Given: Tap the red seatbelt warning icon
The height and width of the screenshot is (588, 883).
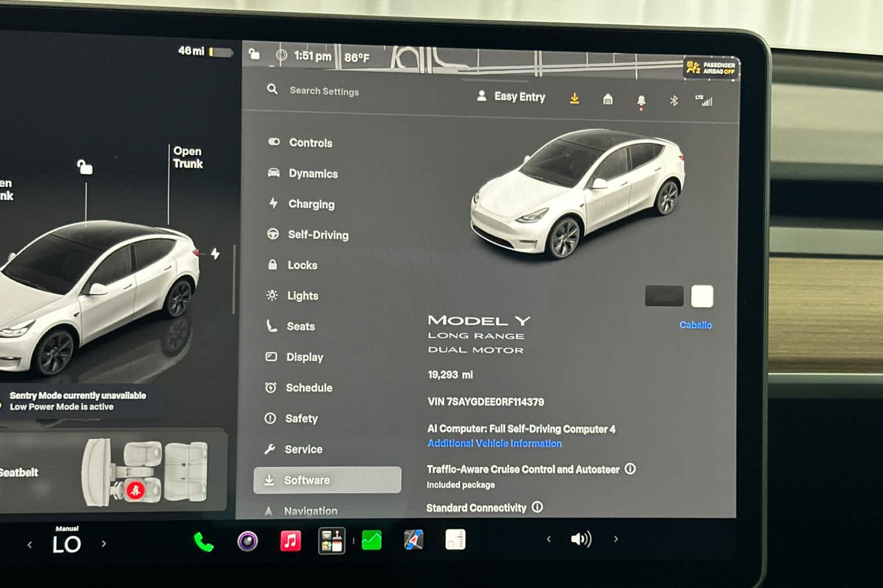Looking at the screenshot, I should pyautogui.click(x=135, y=490).
